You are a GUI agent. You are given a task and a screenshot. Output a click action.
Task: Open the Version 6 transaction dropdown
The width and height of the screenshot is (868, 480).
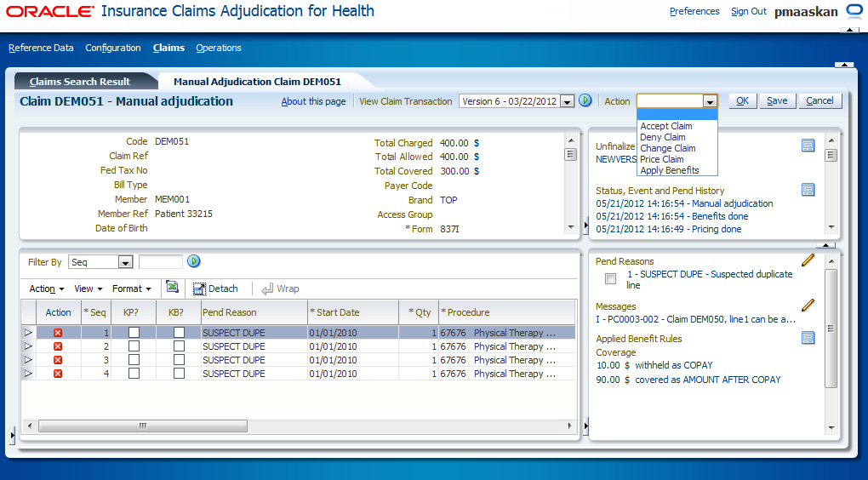pyautogui.click(x=566, y=101)
